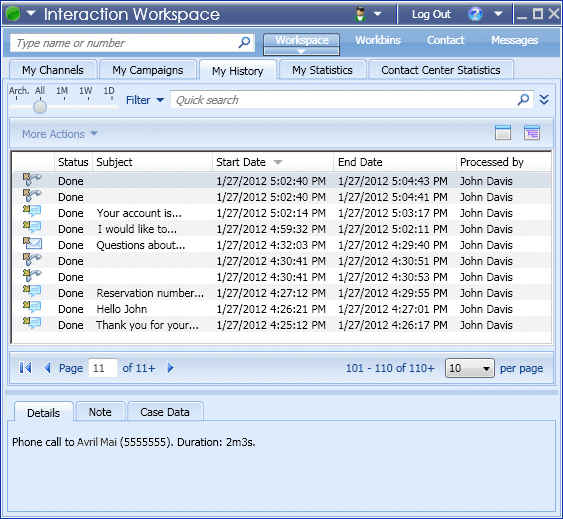Click magnifier icon in Type name field
The image size is (563, 519).
[244, 43]
